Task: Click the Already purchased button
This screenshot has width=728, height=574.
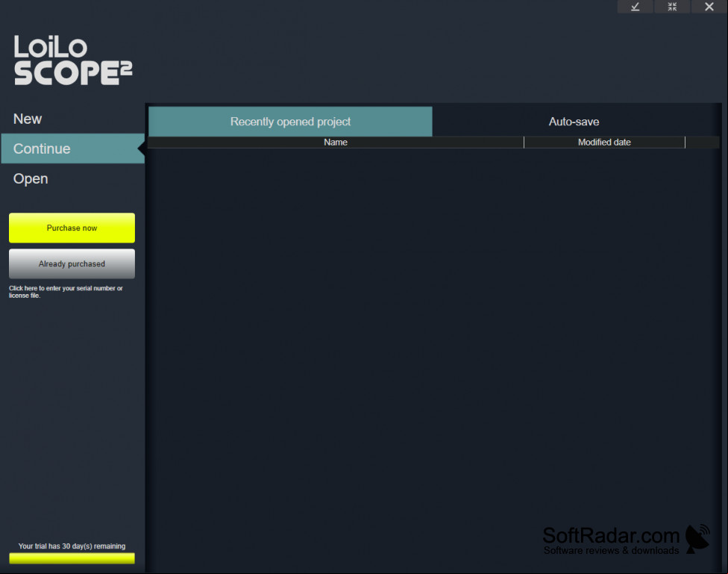Action: coord(72,263)
